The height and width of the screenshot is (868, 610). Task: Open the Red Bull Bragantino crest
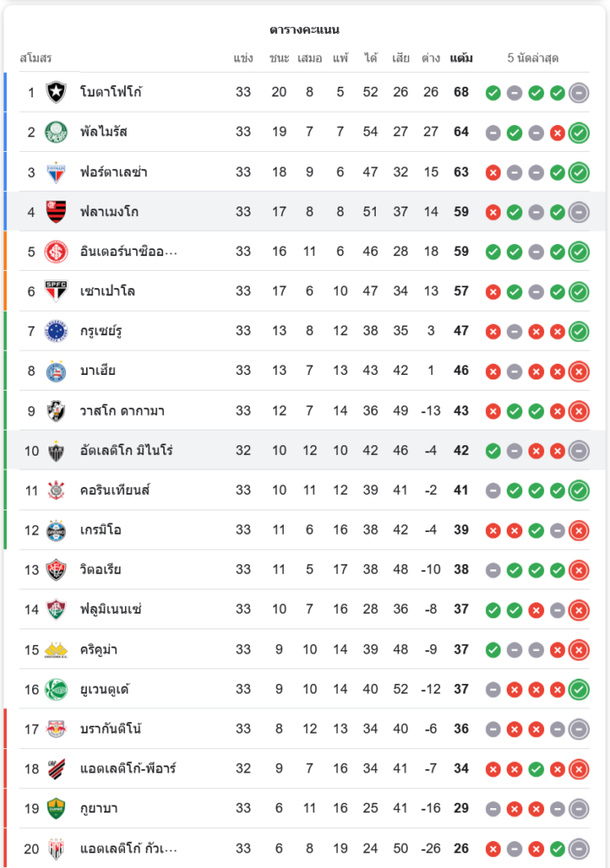[56, 729]
